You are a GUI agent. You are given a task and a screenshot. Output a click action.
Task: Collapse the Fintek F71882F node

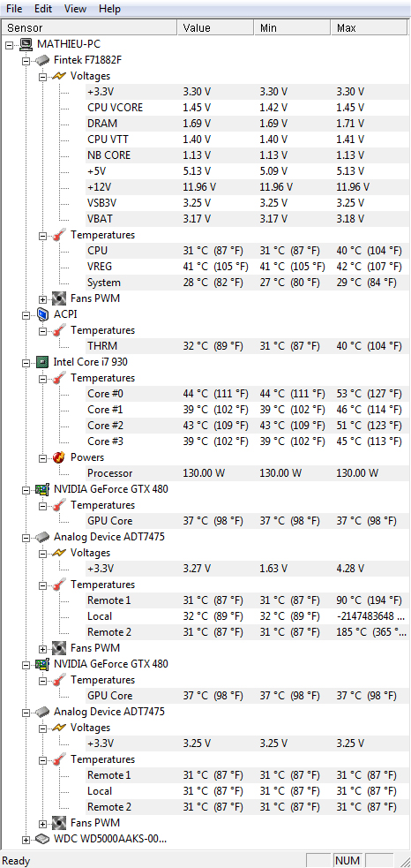(26, 60)
